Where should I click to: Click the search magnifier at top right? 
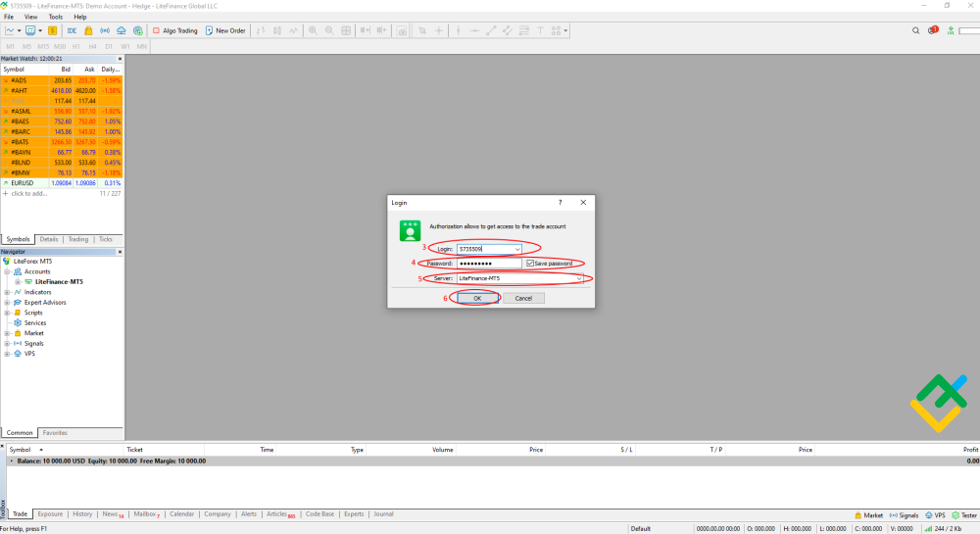point(915,30)
